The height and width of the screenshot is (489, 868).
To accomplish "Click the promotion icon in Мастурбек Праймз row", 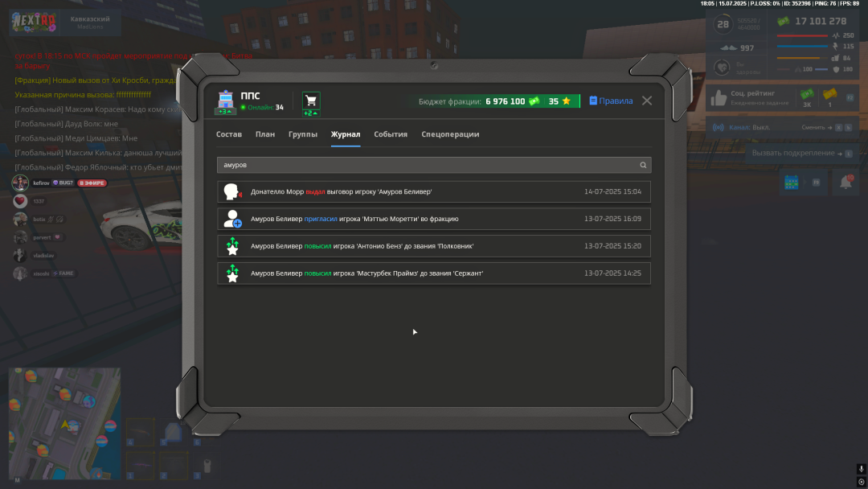I will [232, 273].
